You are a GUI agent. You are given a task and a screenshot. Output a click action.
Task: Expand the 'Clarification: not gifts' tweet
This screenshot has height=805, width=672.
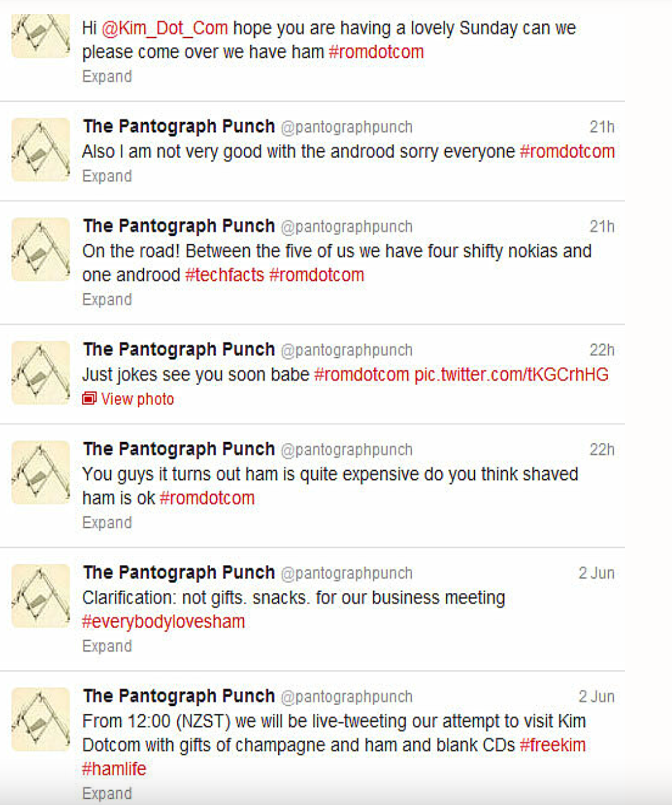point(107,646)
